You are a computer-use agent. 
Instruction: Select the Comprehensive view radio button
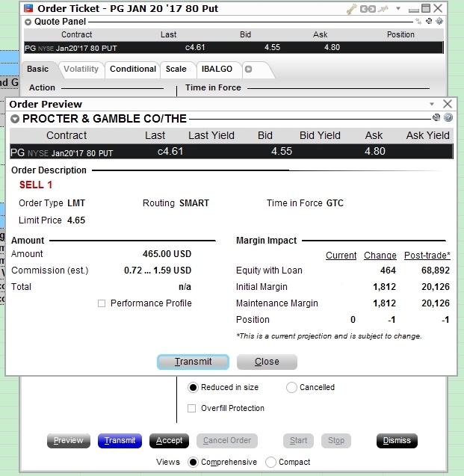click(x=193, y=463)
